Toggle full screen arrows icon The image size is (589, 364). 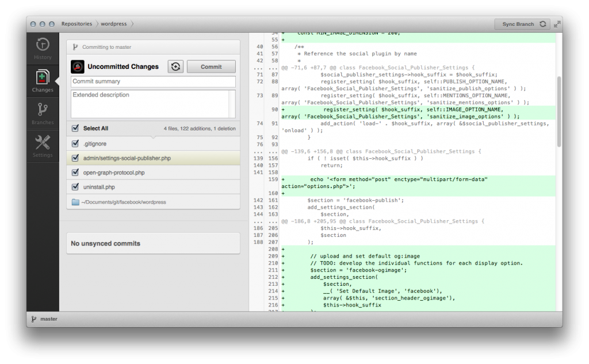557,24
